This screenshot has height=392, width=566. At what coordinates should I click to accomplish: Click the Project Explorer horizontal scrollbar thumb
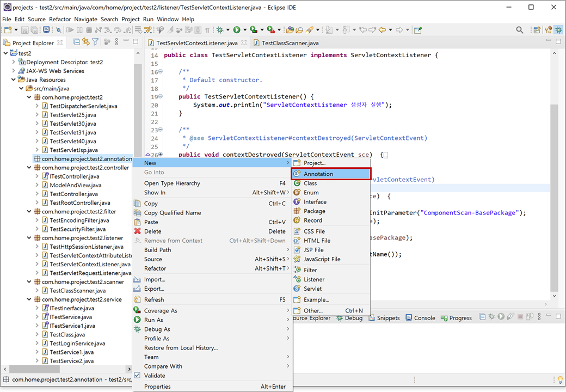[34, 369]
